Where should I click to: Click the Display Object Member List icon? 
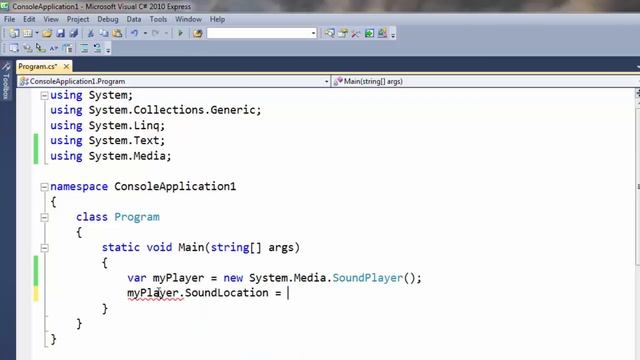coord(14,49)
